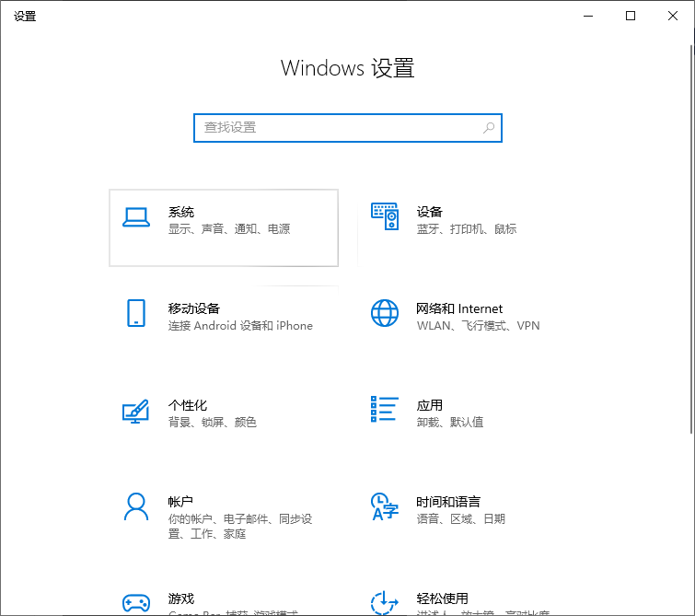Screen dimensions: 695x616
Task: Open the 设备 settings category title
Action: [x=430, y=212]
